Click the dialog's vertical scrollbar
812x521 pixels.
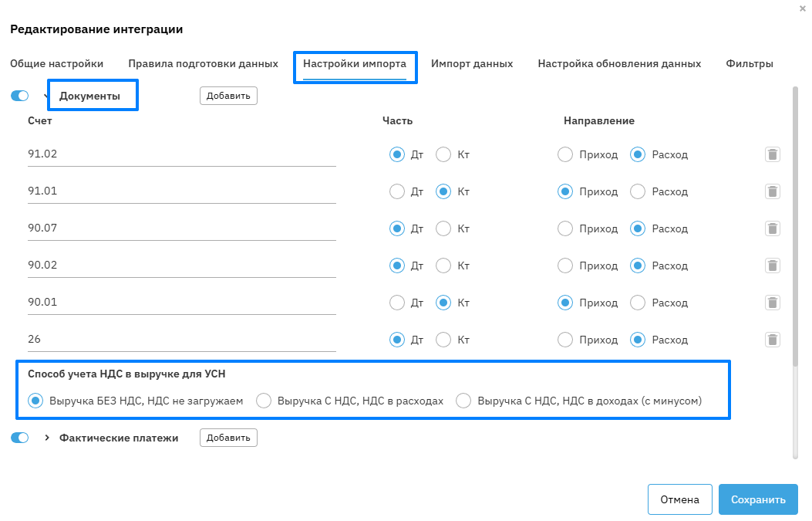pyautogui.click(x=796, y=232)
